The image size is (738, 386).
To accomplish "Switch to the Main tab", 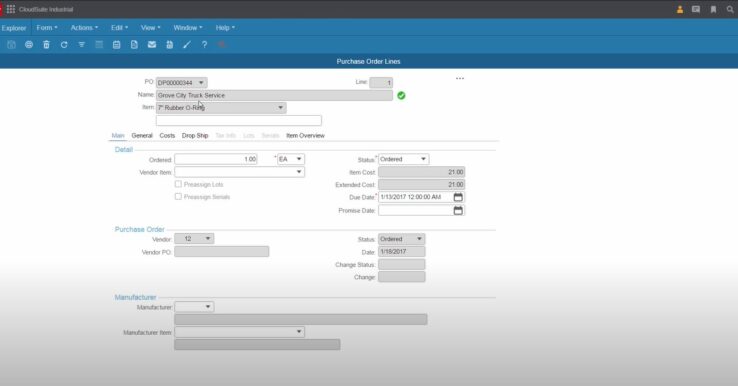I will point(118,136).
